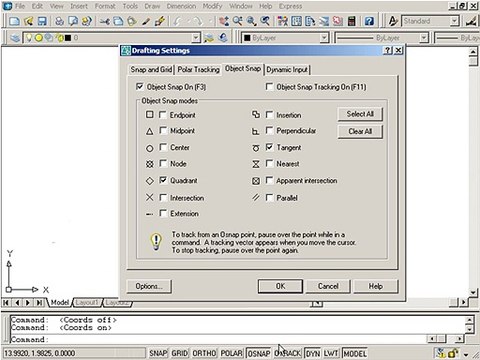Open the color ByLayer dropdown
The image size is (480, 360).
pos(324,38)
